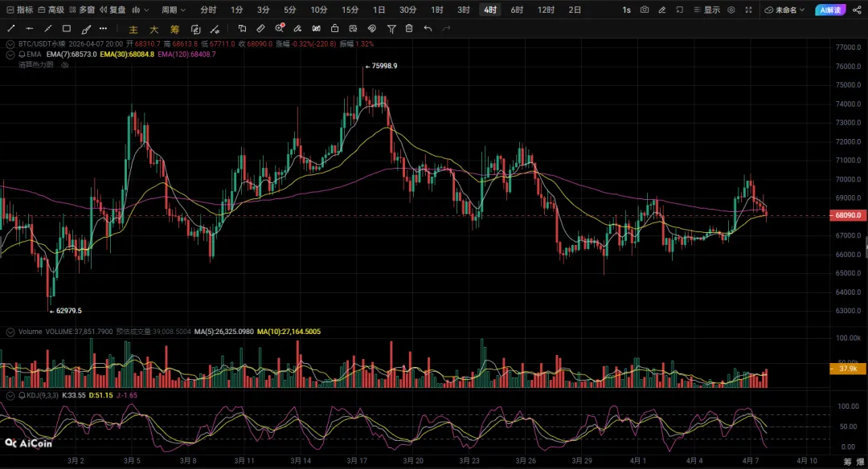Toggle the 1s real-time refresh
Screen dimensions: 868x469
pos(626,10)
